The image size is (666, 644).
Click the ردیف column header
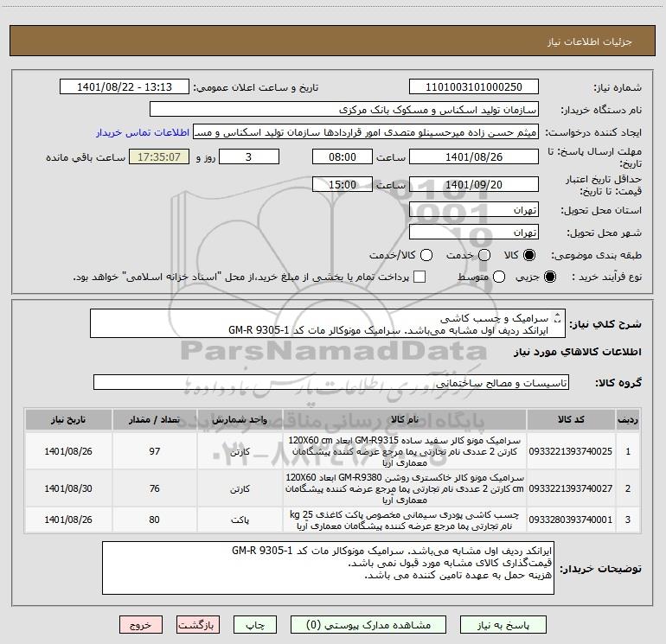pyautogui.click(x=628, y=419)
